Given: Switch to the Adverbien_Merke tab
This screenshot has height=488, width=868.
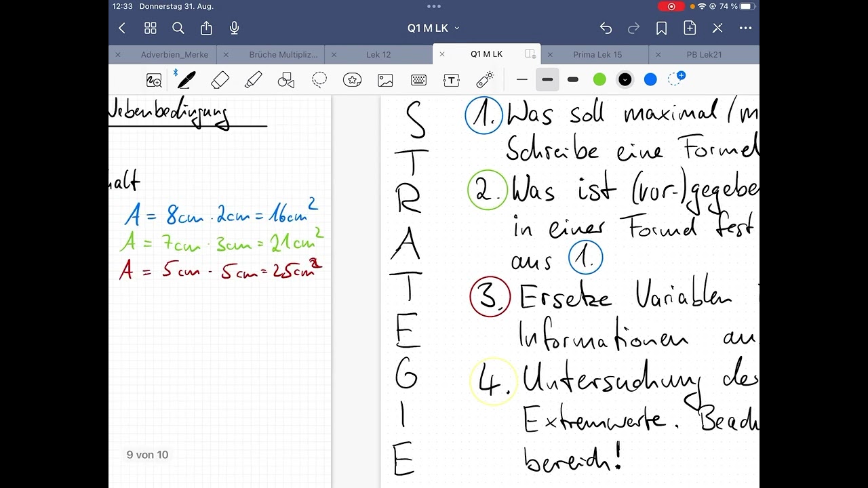Looking at the screenshot, I should pyautogui.click(x=174, y=54).
